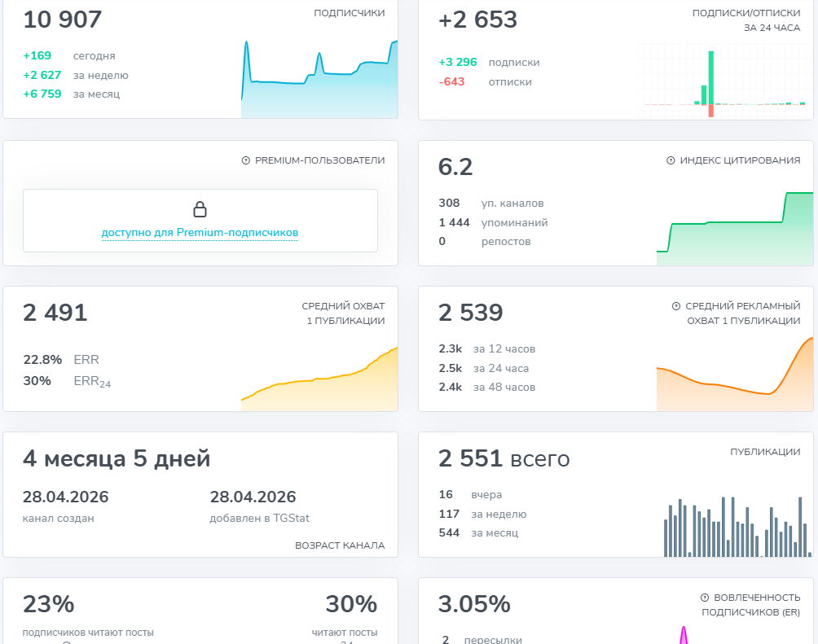Click the lock icon in Premium users card
Screen dimensions: 818x644
pyautogui.click(x=200, y=209)
